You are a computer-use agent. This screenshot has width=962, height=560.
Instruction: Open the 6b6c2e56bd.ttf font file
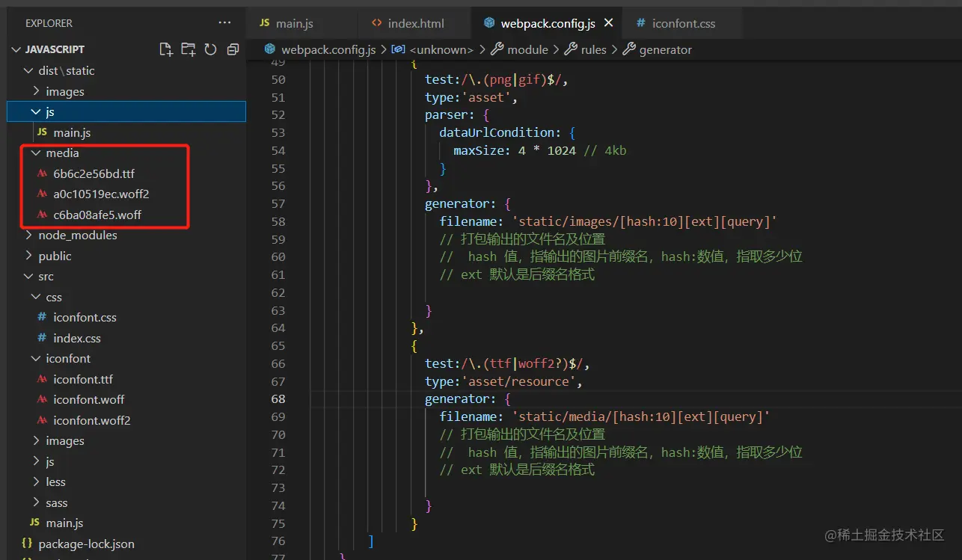(94, 173)
